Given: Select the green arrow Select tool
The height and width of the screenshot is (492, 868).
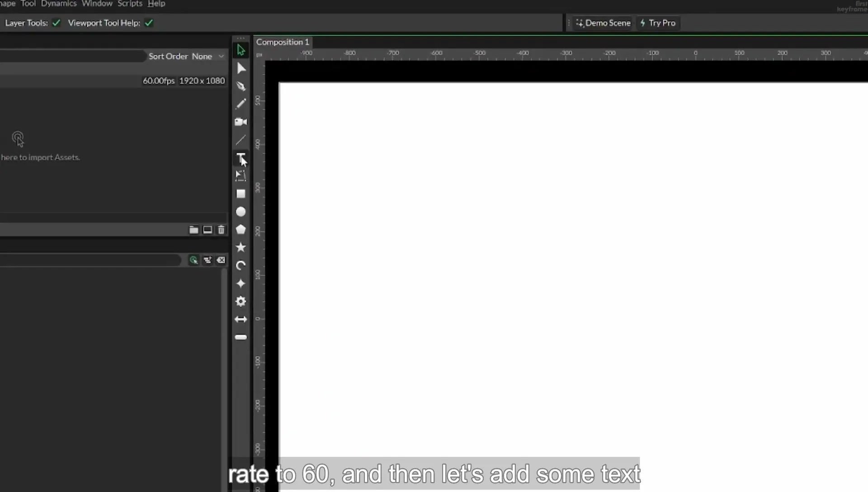Looking at the screenshot, I should pos(241,50).
